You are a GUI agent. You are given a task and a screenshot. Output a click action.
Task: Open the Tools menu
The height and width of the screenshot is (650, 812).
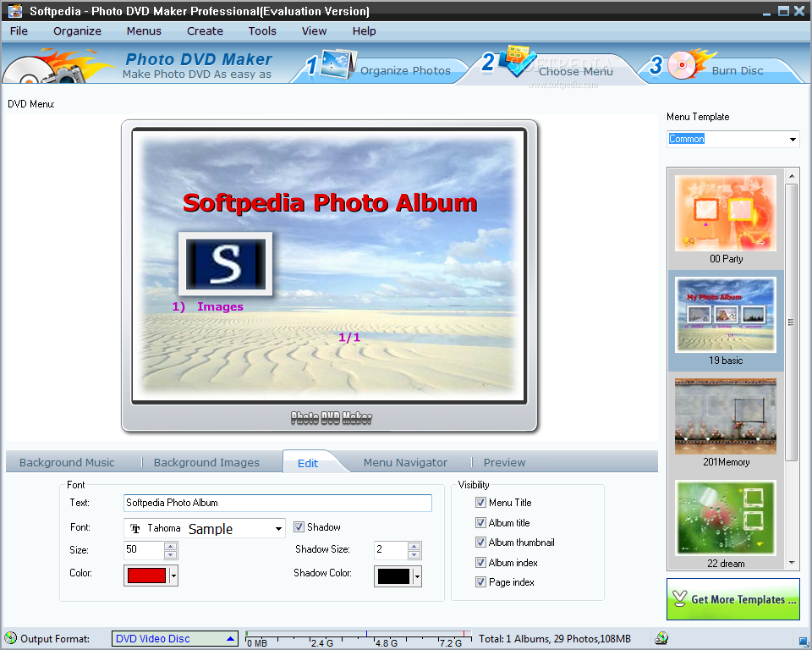(262, 31)
